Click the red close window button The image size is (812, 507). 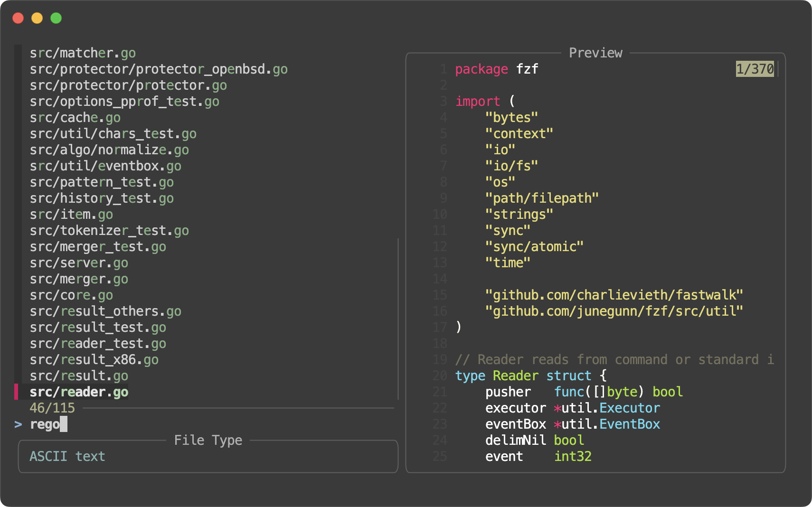click(18, 18)
